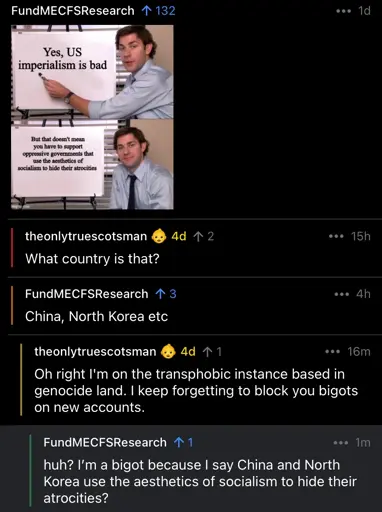Open options for the 16m-old comment

(x=333, y=352)
